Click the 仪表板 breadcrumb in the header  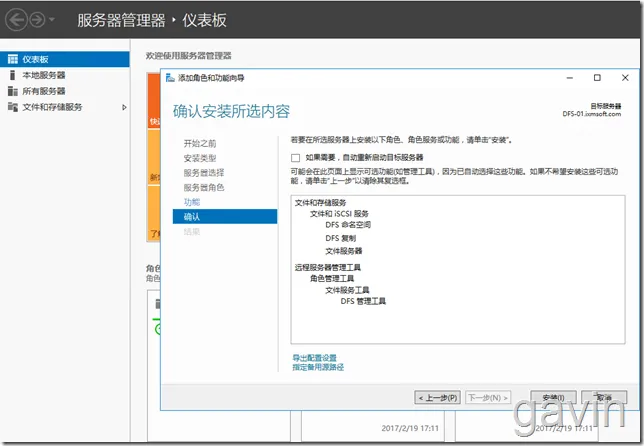click(205, 20)
